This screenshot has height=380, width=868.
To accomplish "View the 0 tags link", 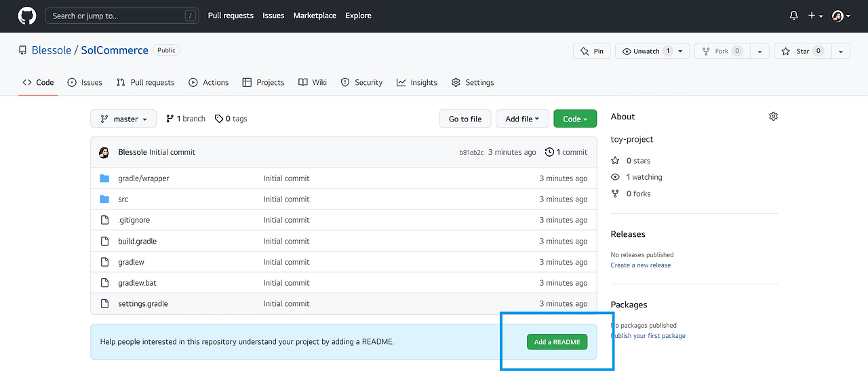I will pyautogui.click(x=231, y=119).
